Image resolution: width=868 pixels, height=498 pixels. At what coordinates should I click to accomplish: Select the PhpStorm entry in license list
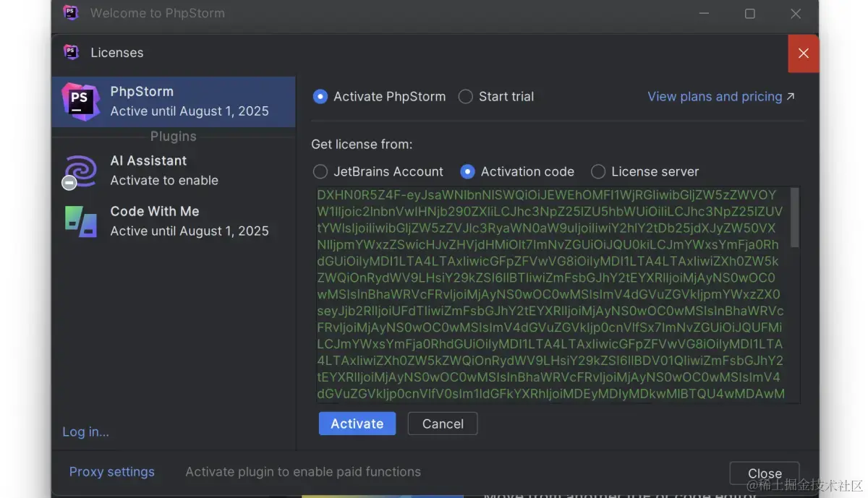(174, 101)
